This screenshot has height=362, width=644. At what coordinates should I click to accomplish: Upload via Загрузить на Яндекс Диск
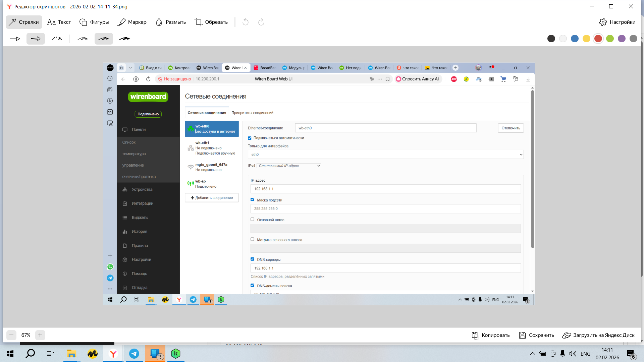[x=598, y=335]
